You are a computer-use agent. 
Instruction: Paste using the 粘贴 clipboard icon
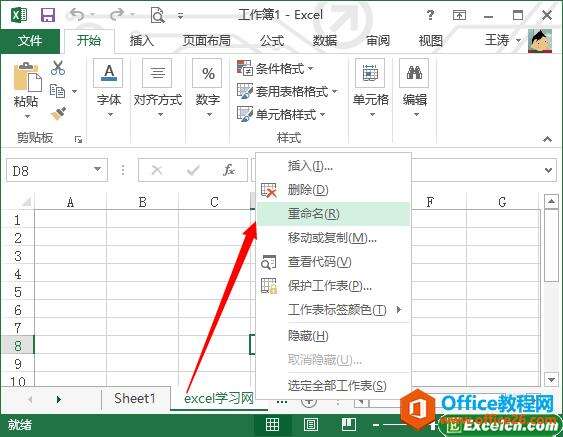pyautogui.click(x=27, y=77)
